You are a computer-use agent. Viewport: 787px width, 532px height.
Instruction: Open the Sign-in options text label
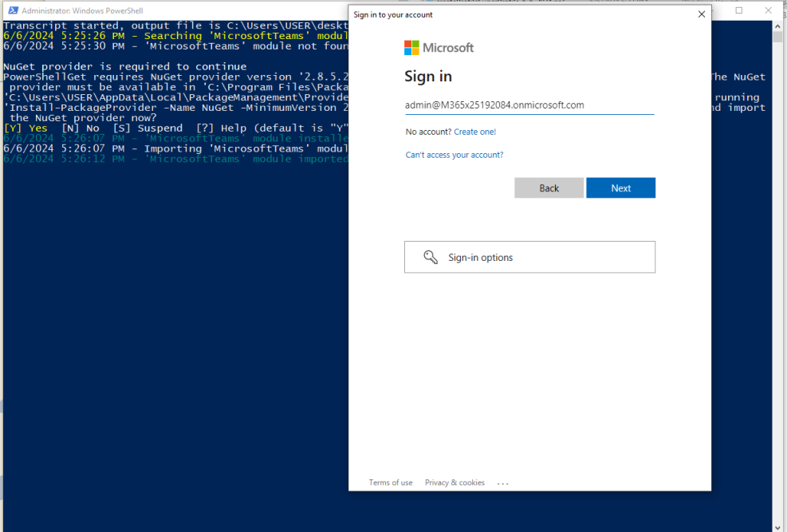coord(480,258)
